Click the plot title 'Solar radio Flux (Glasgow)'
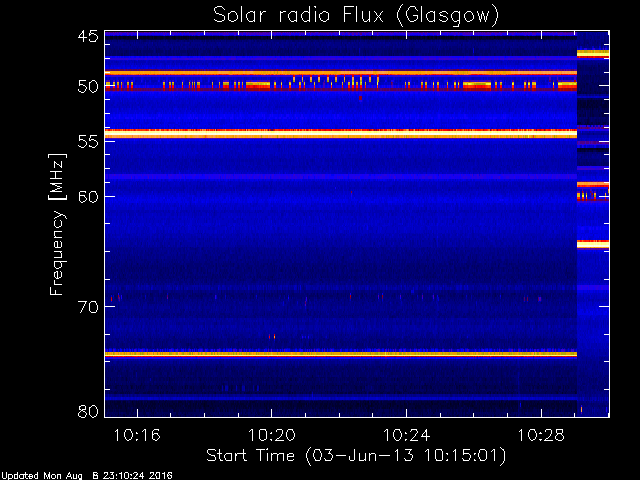640x480 pixels. click(356, 16)
